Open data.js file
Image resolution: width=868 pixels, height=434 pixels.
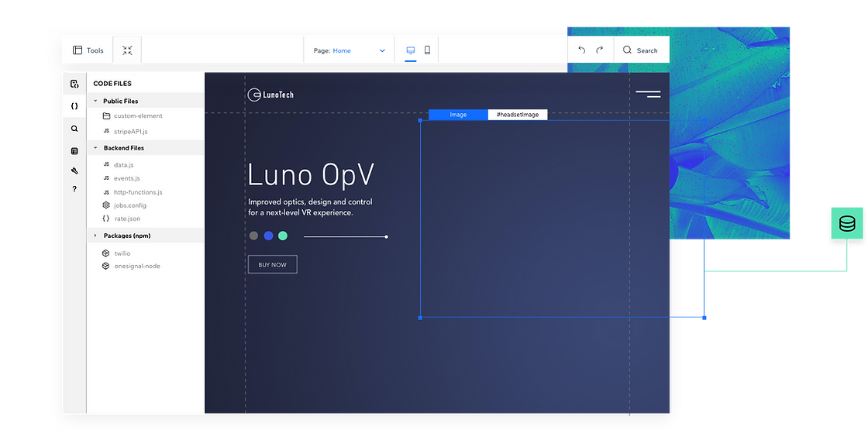click(x=123, y=165)
